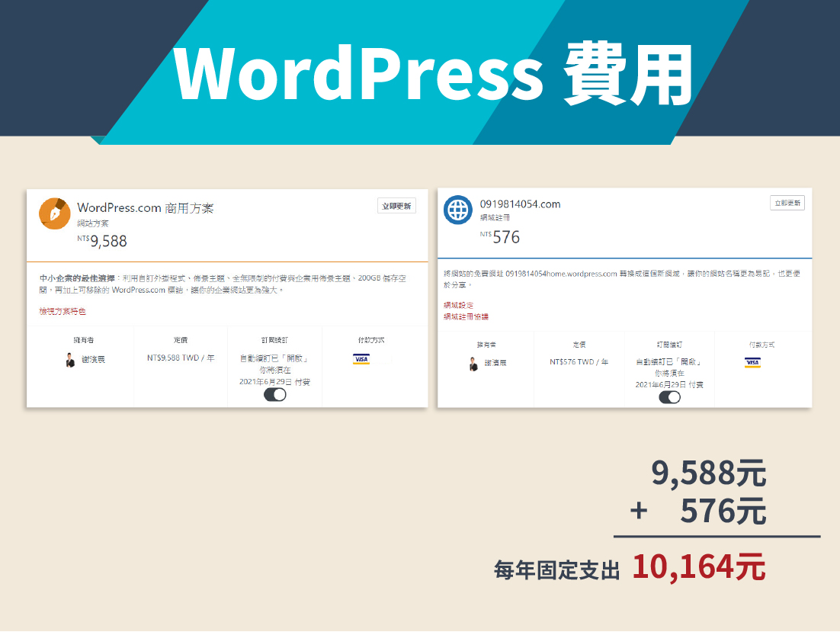Click the '2021年6月29日 付費' date in the plan card
The height and width of the screenshot is (632, 840).
(x=275, y=382)
